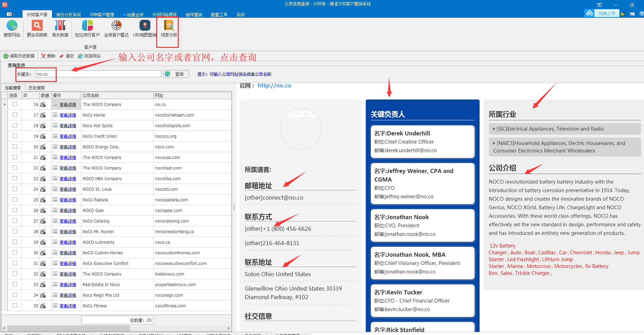Screen dimensions: 644x335
Task: Expand the NAICS Household Appliances industry entry
Action: [565, 147]
